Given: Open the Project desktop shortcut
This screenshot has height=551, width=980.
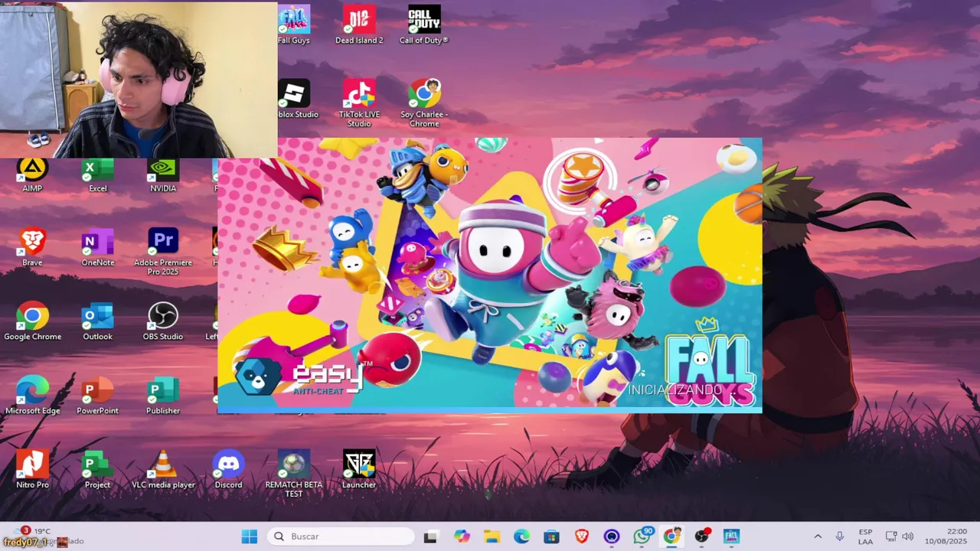Looking at the screenshot, I should (x=98, y=470).
